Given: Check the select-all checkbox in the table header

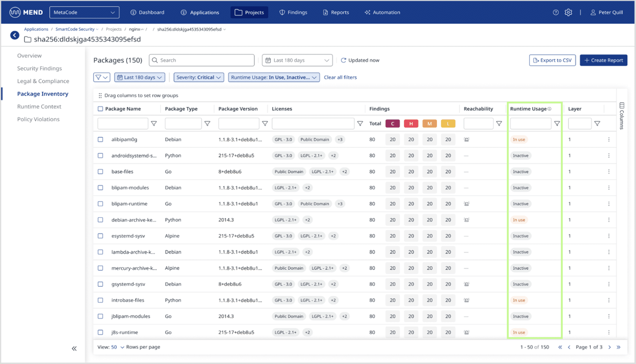Looking at the screenshot, I should click(x=100, y=108).
